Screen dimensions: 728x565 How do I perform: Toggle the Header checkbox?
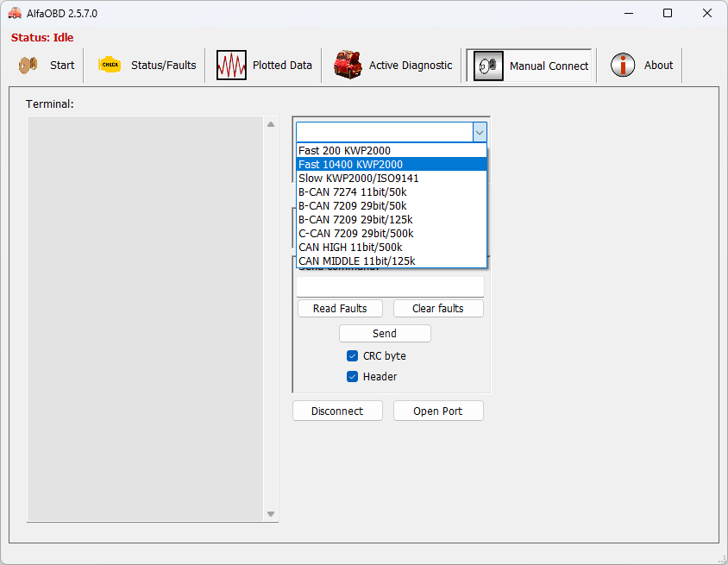(x=353, y=377)
